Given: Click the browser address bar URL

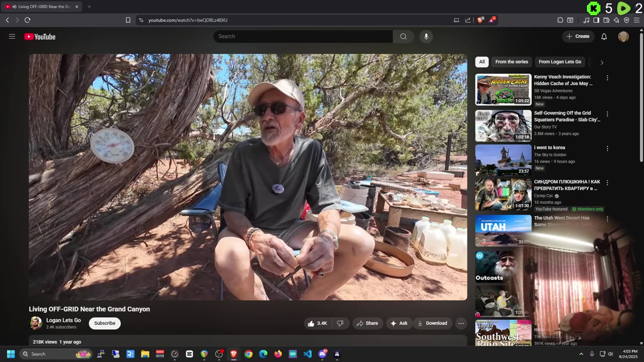Looking at the screenshot, I should [x=188, y=20].
